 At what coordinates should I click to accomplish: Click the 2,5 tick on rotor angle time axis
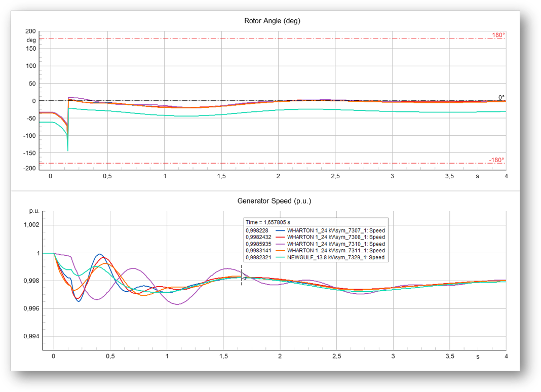pyautogui.click(x=335, y=176)
